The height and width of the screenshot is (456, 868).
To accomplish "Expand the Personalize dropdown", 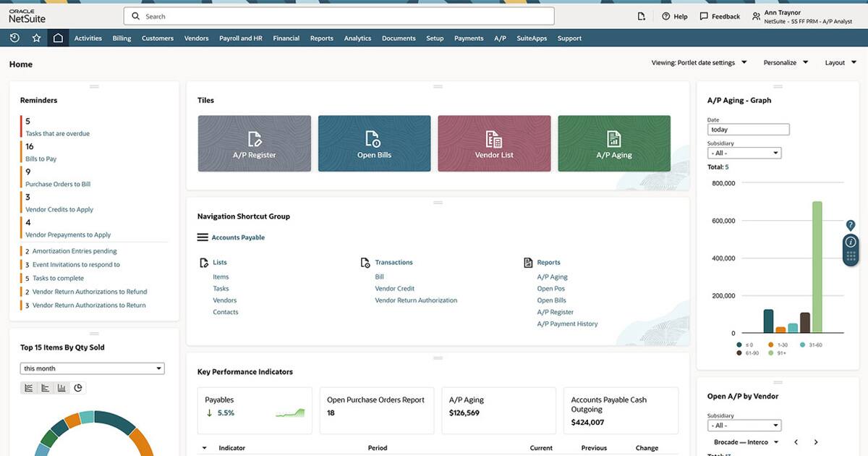I will pos(786,63).
